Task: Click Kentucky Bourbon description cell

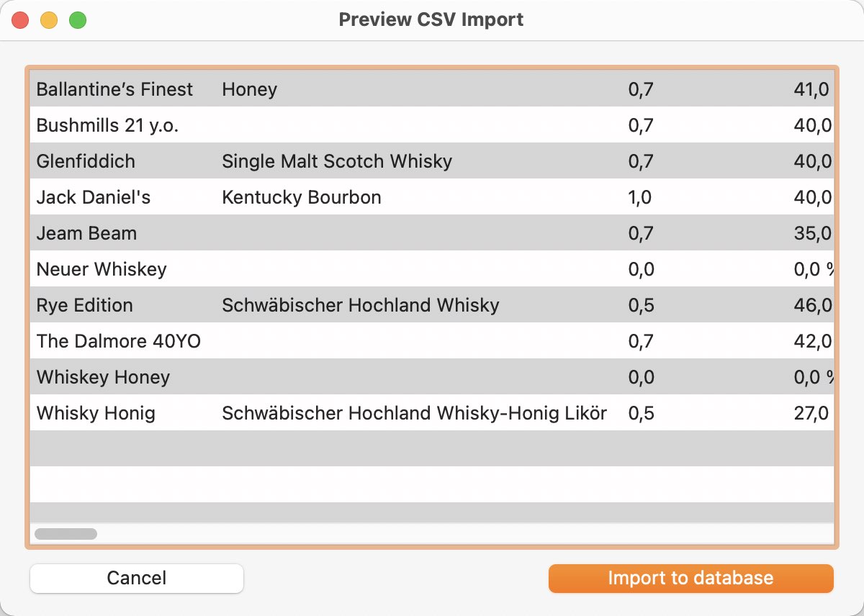Action: pos(302,197)
